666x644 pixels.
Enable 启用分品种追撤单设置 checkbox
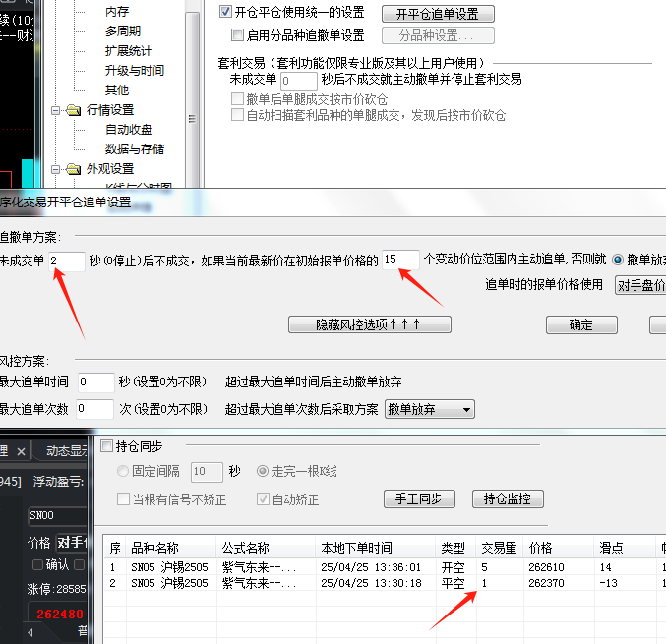tap(237, 34)
